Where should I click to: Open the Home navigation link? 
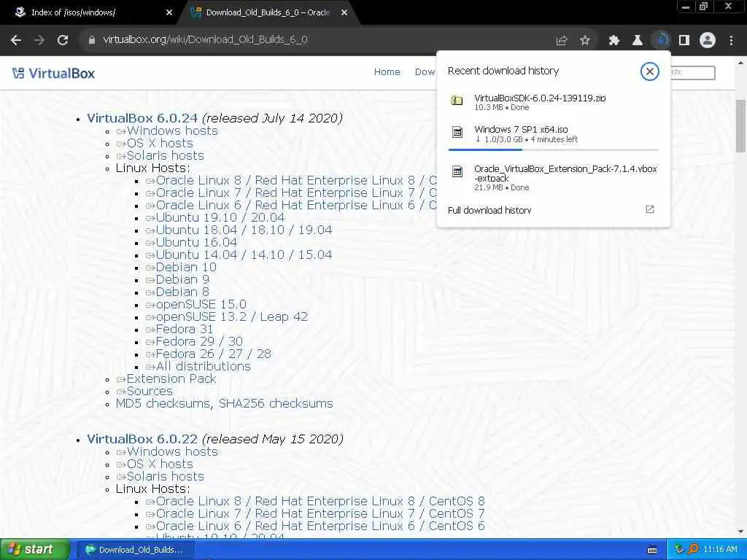(387, 72)
